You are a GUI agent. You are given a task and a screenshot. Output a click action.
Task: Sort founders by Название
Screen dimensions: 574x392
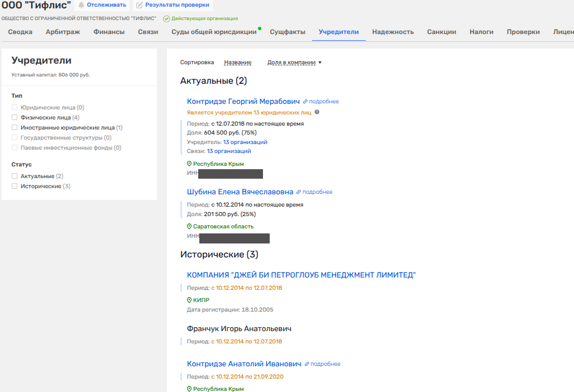[x=237, y=62]
